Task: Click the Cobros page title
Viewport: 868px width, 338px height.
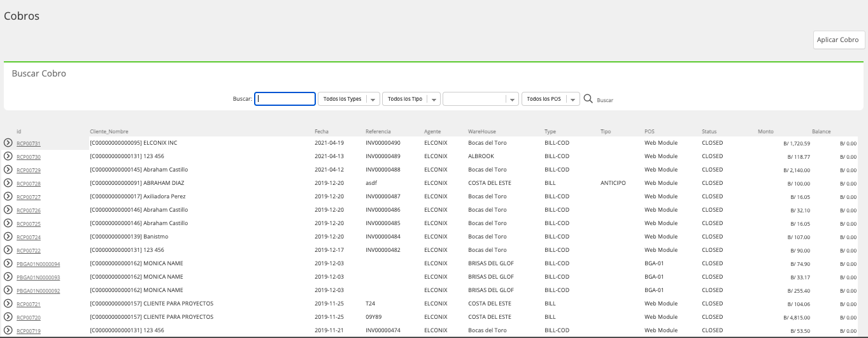Action: (22, 16)
